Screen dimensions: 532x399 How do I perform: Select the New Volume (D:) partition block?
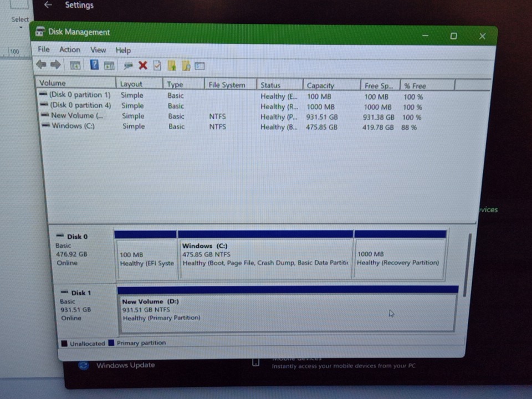288,309
